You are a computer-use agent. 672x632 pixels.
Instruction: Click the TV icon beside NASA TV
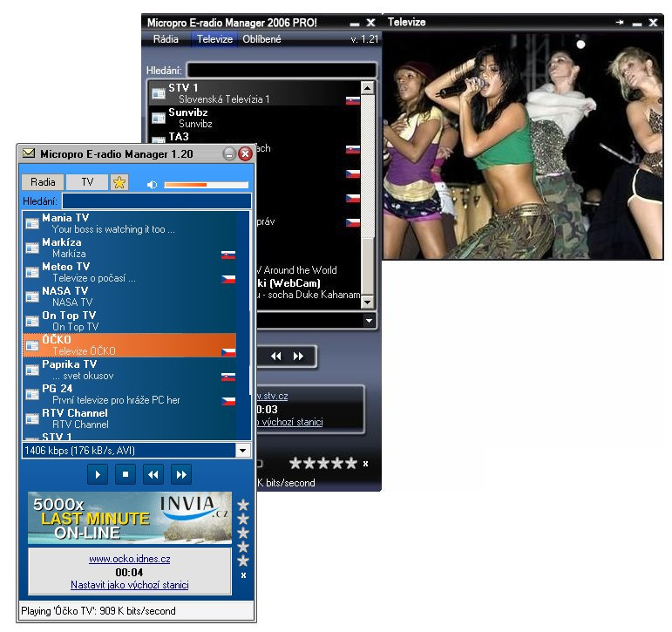pyautogui.click(x=32, y=297)
